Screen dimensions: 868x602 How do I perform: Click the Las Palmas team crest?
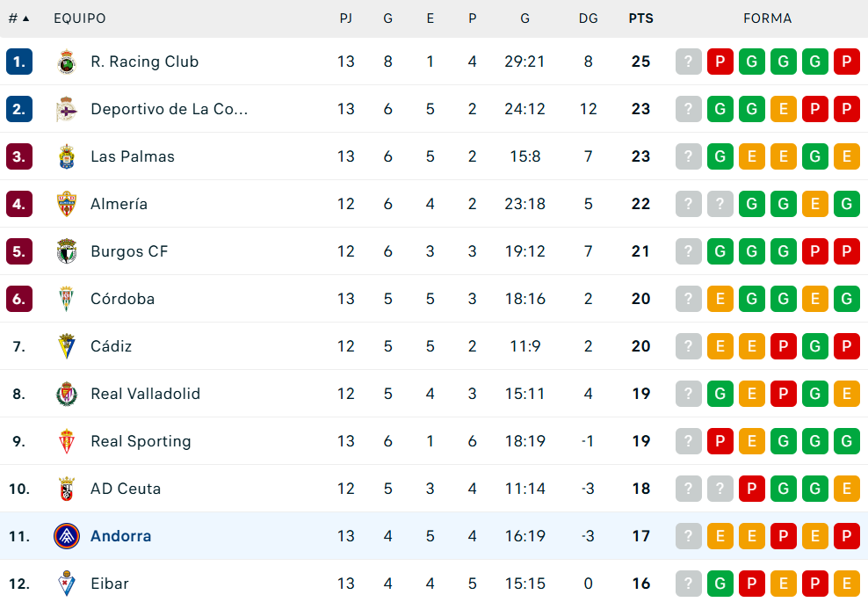pyautogui.click(x=67, y=156)
